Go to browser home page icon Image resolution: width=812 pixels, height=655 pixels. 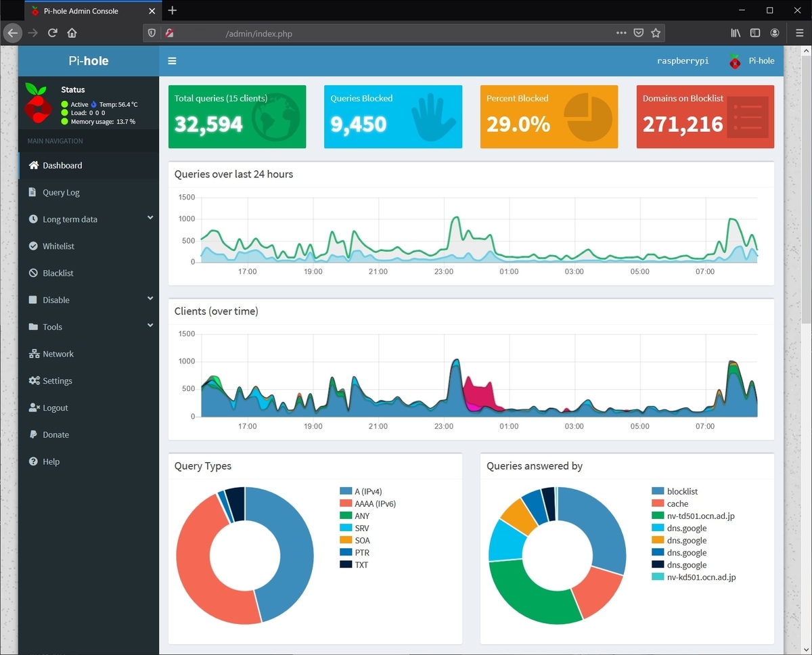coord(72,32)
